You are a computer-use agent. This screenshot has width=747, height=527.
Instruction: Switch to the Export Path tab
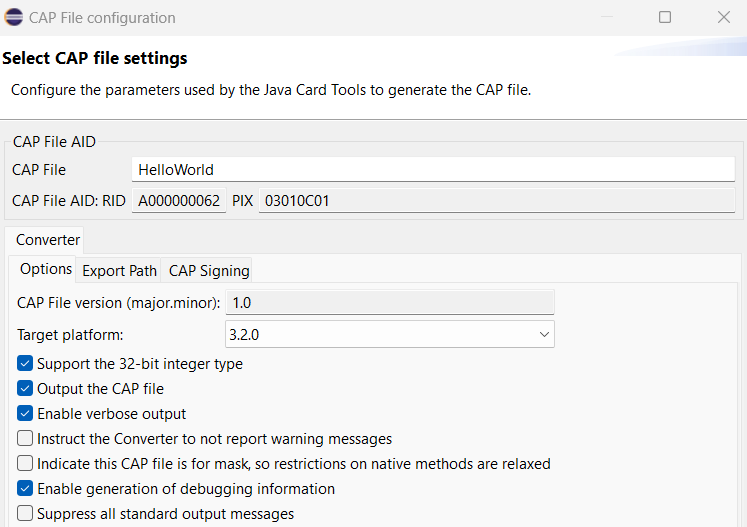tap(119, 271)
